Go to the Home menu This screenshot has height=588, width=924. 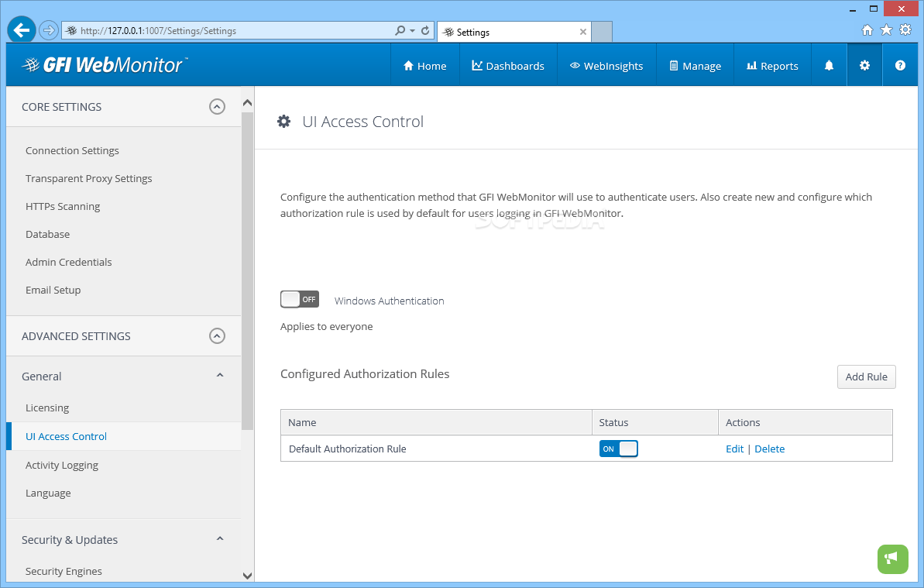[x=424, y=65]
